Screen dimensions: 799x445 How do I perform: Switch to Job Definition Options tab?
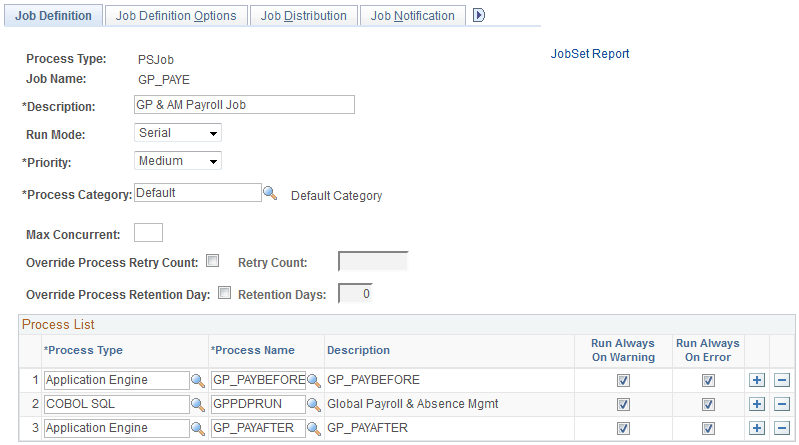click(176, 16)
